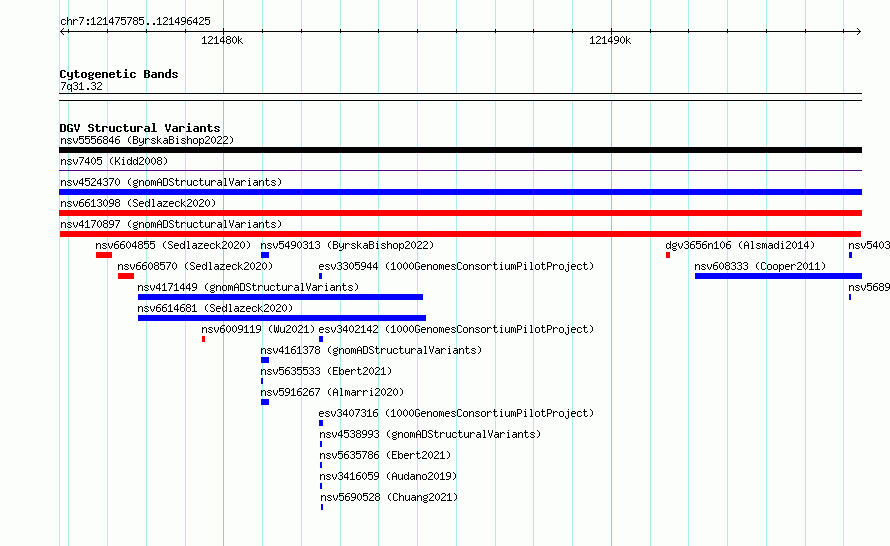This screenshot has height=546, width=890.
Task: Open nsv4161378 (gnomADStructuralVariants) label
Action: 371,350
